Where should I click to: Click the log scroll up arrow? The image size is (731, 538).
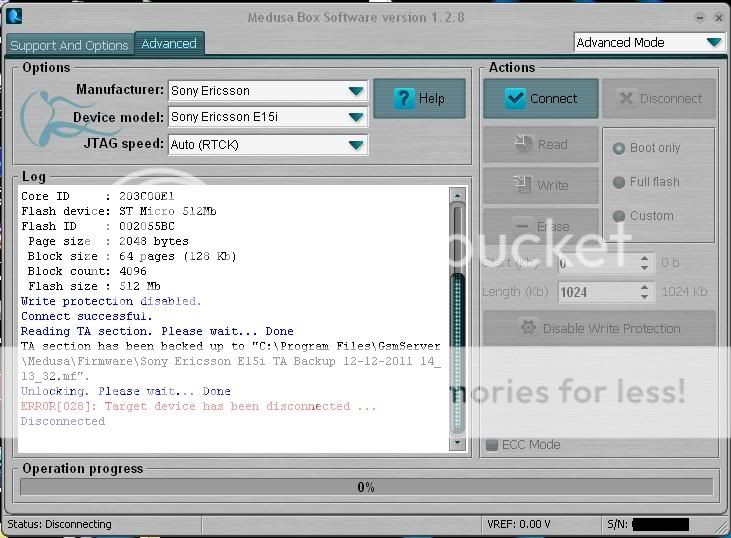(458, 196)
